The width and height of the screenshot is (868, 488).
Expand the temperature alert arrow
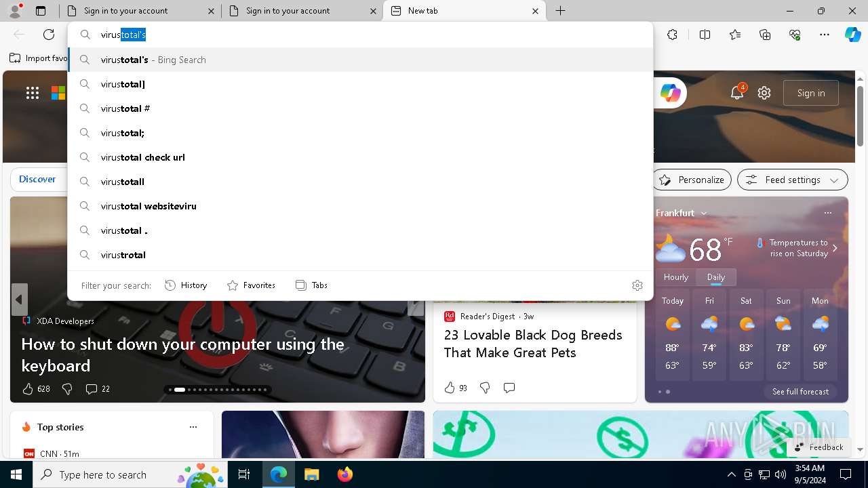pos(835,248)
